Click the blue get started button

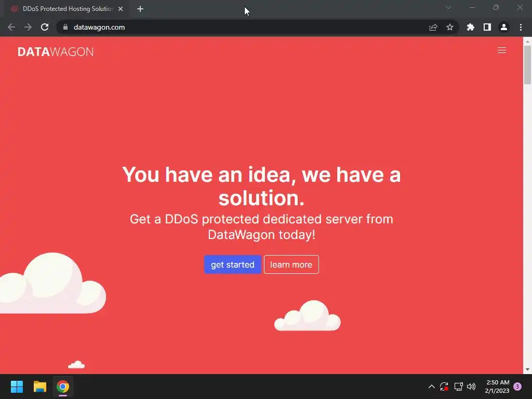pyautogui.click(x=232, y=264)
